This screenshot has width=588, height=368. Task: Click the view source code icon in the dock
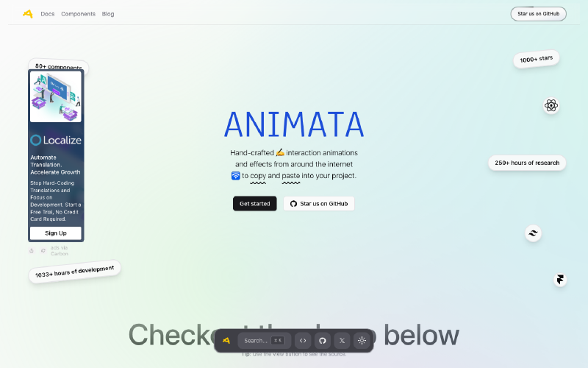point(303,341)
